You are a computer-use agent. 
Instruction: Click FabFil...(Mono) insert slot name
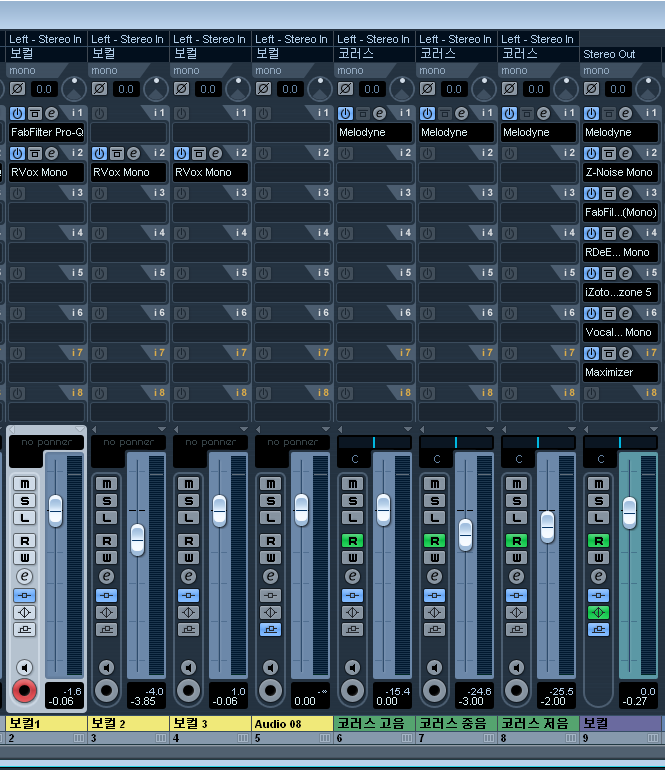[x=620, y=212]
